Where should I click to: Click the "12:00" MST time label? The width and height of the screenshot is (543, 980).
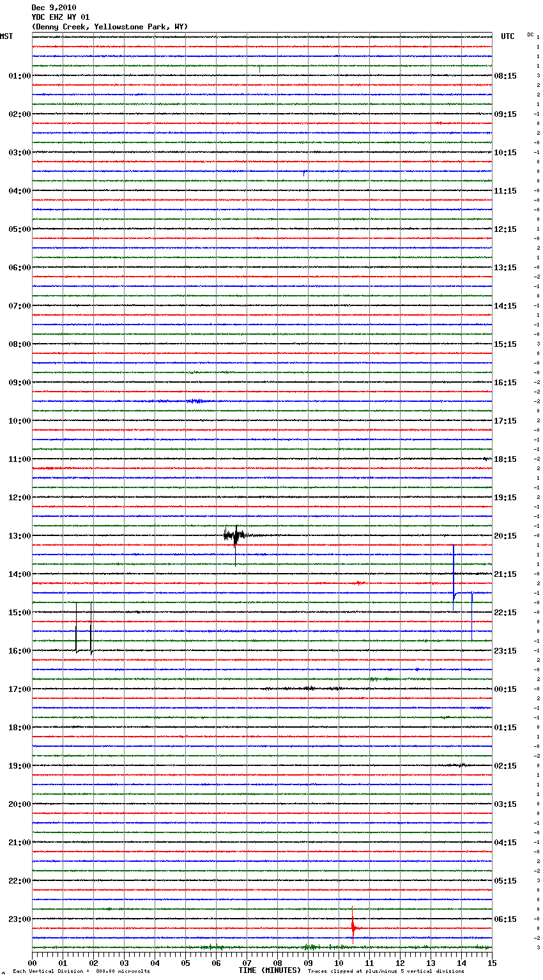point(20,498)
